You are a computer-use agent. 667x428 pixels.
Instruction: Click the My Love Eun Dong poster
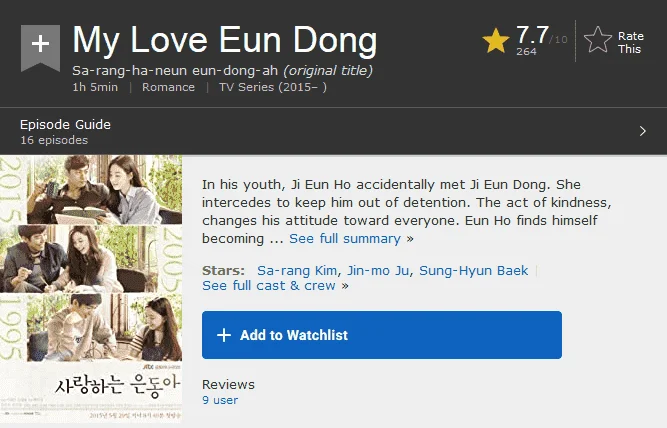tap(91, 288)
